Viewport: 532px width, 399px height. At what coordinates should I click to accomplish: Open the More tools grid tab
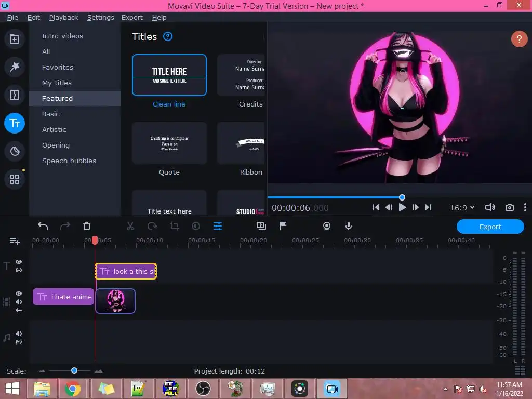(14, 179)
